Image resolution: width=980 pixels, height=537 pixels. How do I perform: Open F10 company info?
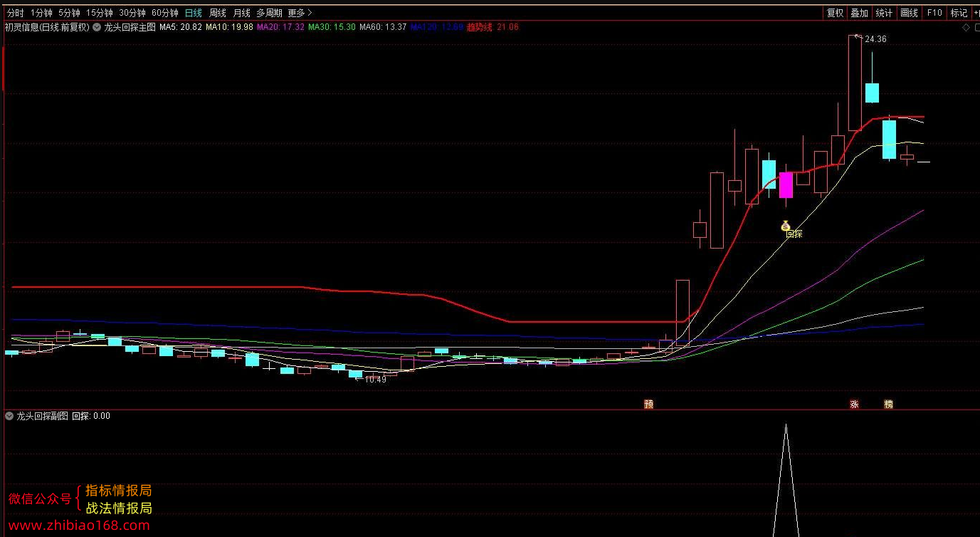pos(934,13)
